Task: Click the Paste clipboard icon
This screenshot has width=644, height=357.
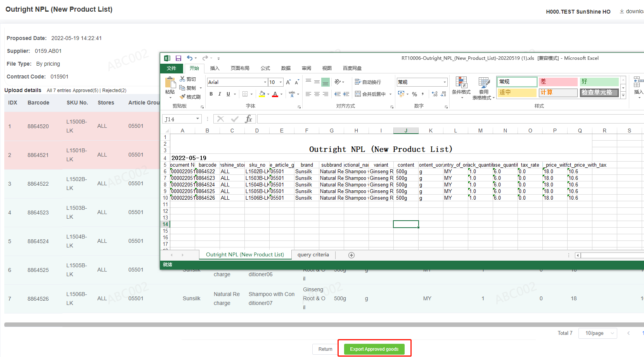Action: tap(170, 83)
